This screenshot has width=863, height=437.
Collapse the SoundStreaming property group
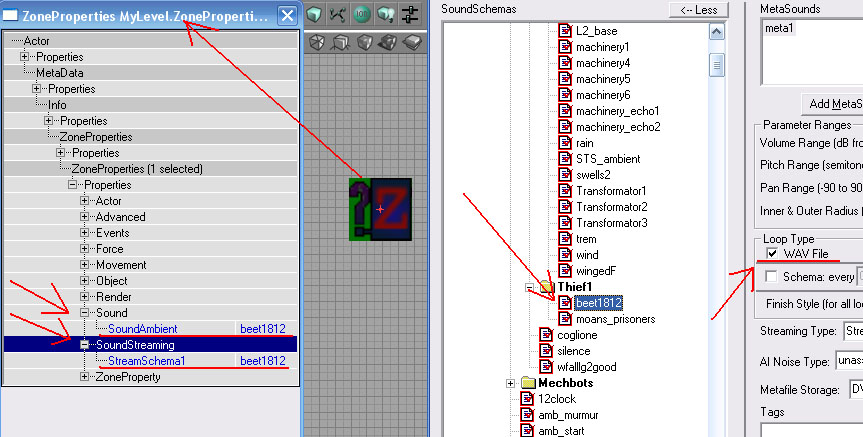click(85, 345)
